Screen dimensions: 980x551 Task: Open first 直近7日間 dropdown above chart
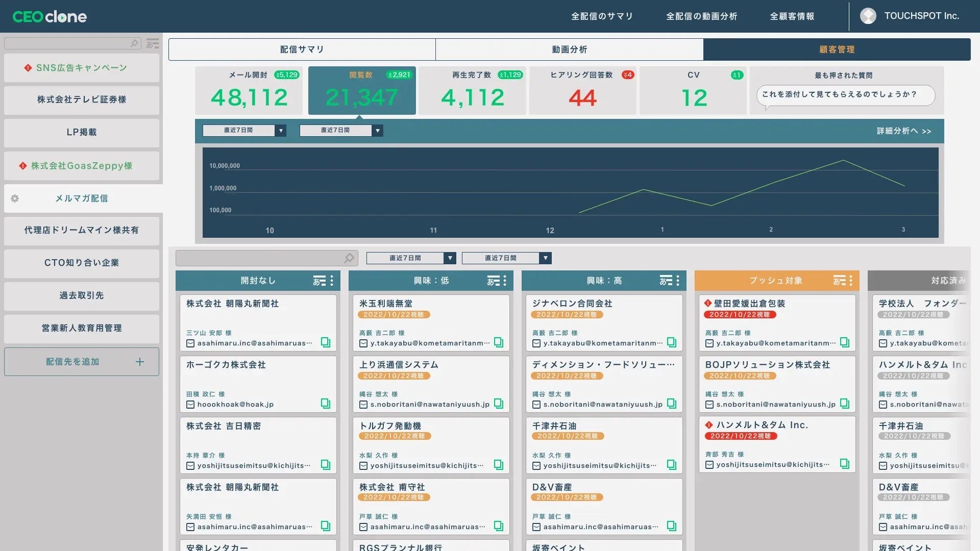(x=244, y=131)
